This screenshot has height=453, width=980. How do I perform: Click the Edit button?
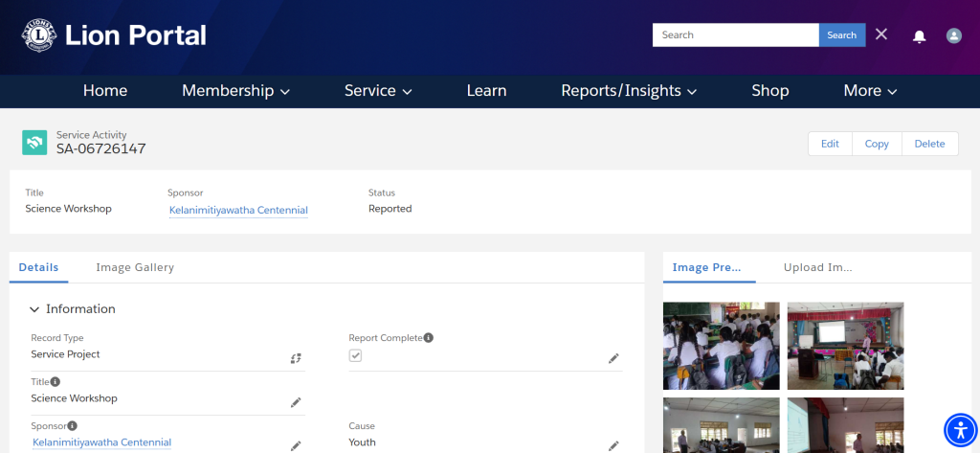[830, 144]
